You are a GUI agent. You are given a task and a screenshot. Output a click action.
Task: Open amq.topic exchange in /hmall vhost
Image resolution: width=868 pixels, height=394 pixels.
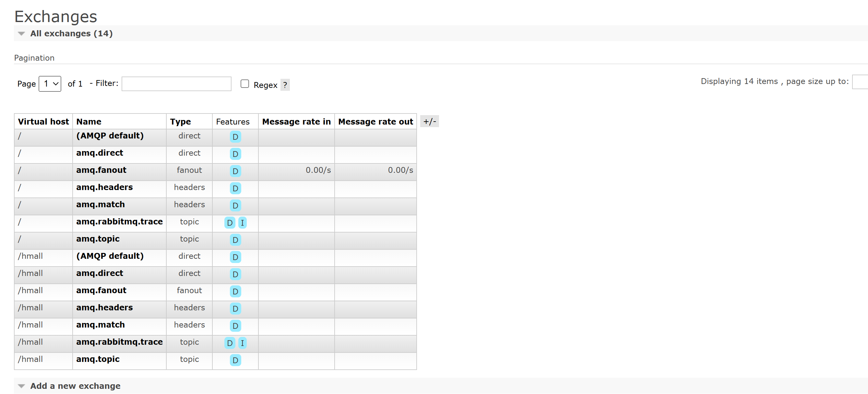(x=98, y=359)
